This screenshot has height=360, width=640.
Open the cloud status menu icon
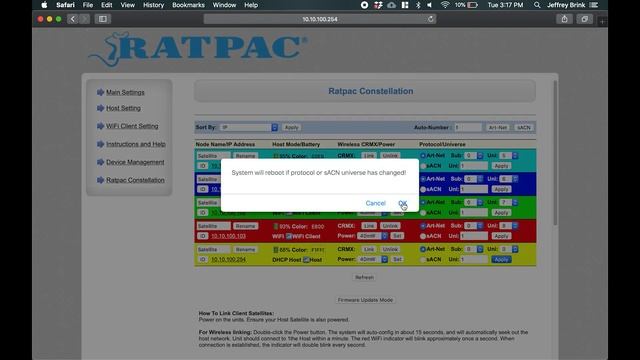point(391,5)
